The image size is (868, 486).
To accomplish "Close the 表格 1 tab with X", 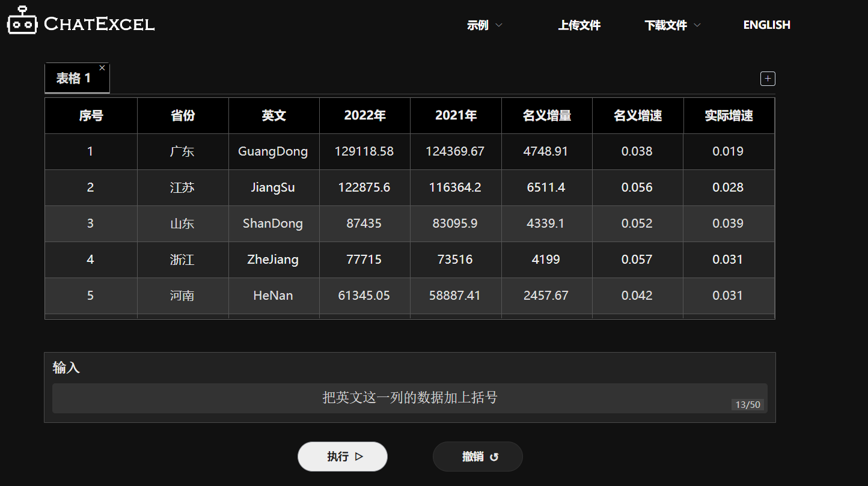I will point(102,68).
